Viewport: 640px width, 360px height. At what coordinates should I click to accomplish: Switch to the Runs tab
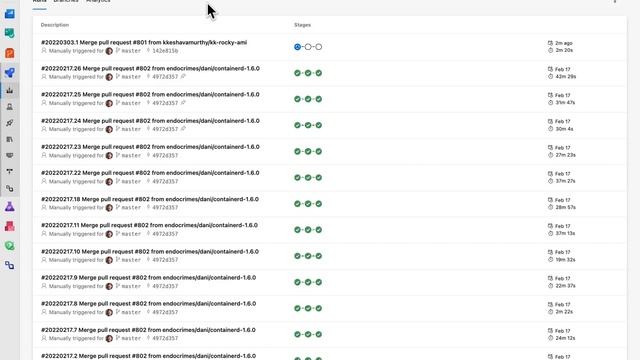(x=40, y=1)
